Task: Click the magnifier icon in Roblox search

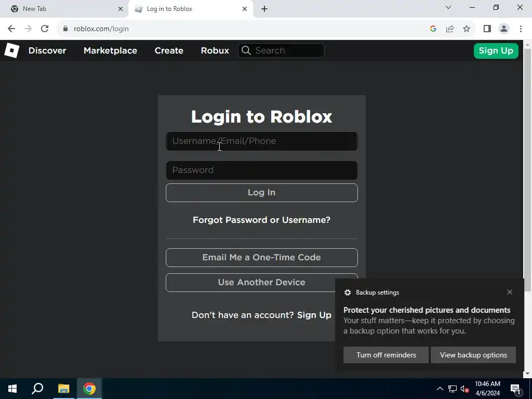Action: click(246, 50)
